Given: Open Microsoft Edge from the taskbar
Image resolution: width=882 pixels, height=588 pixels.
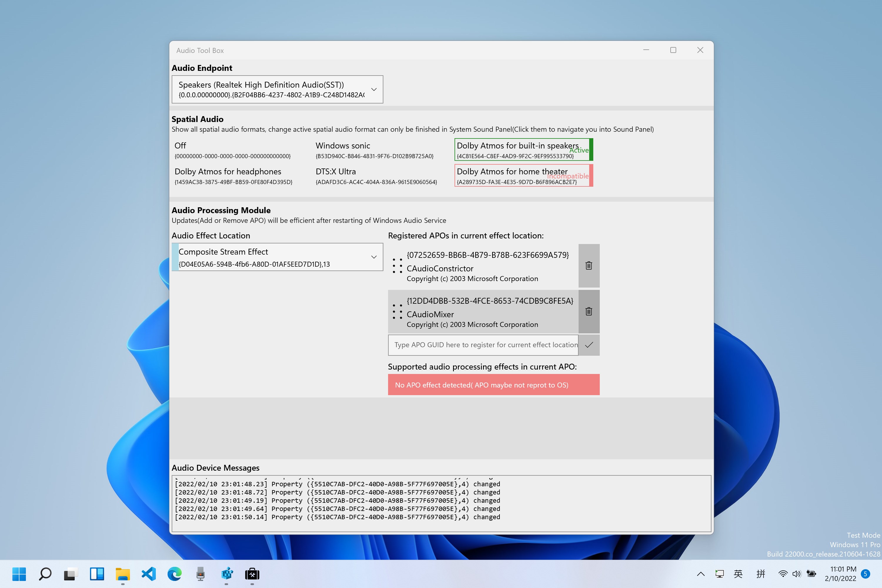Looking at the screenshot, I should (174, 574).
